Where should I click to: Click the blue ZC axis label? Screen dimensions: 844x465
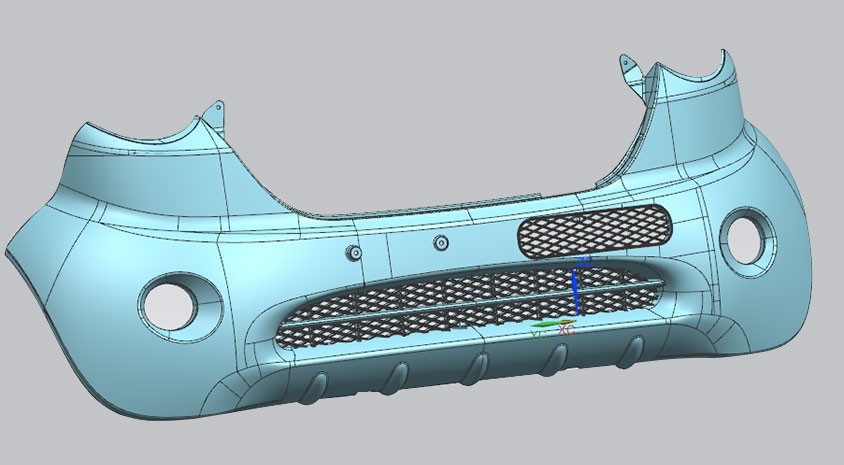586,261
